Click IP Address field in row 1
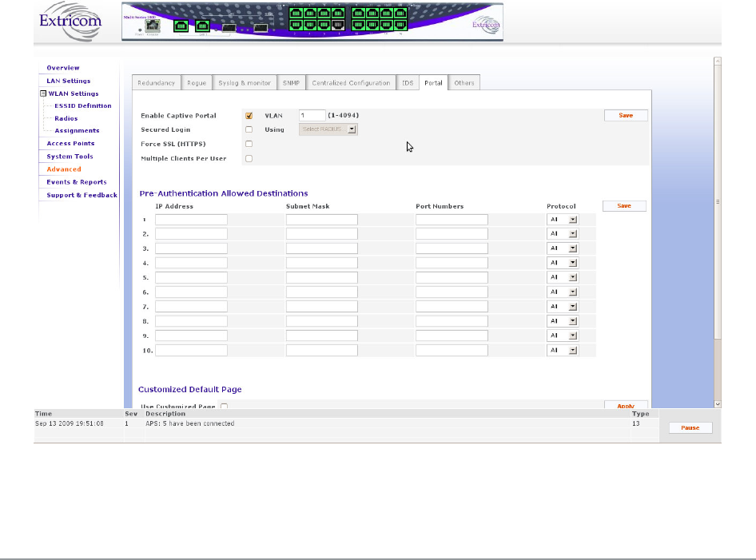Image resolution: width=756 pixels, height=560 pixels. point(192,220)
